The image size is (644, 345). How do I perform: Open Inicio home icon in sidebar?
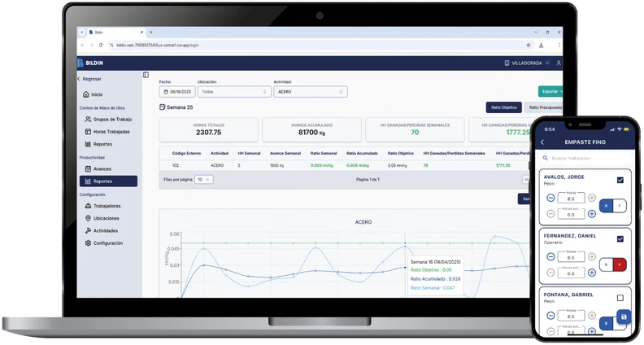[x=86, y=94]
